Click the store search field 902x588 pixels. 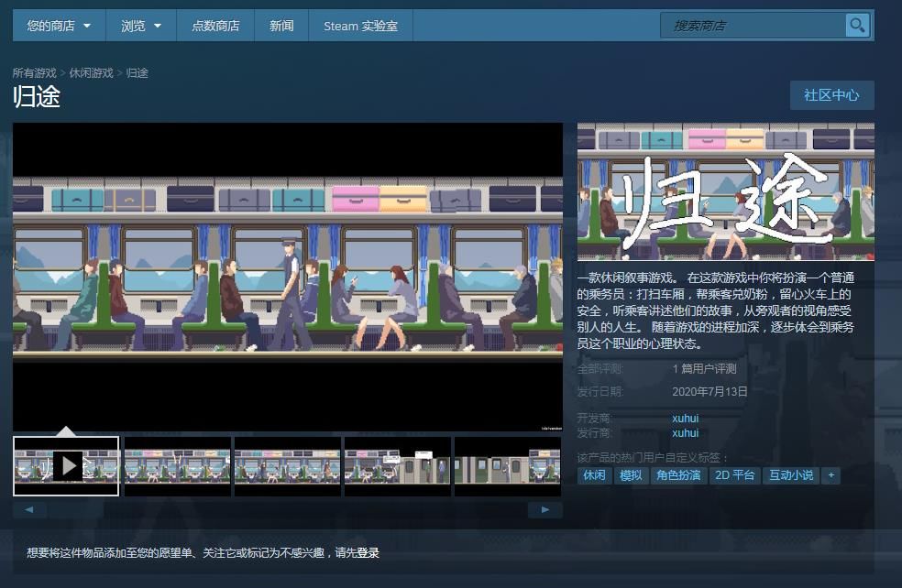tap(753, 26)
